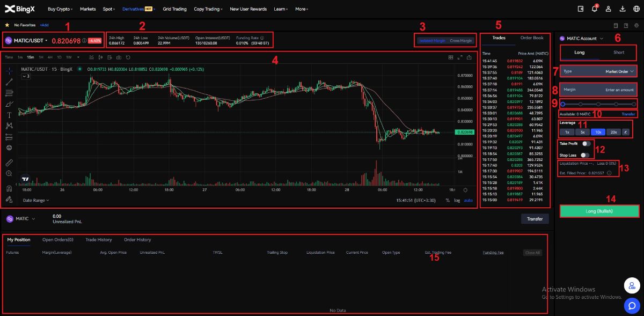
Task: Open the chart layout grid selector
Action: pyautogui.click(x=451, y=58)
